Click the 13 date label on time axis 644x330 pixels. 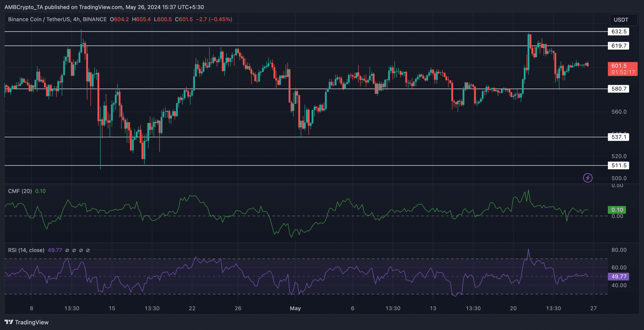433,308
